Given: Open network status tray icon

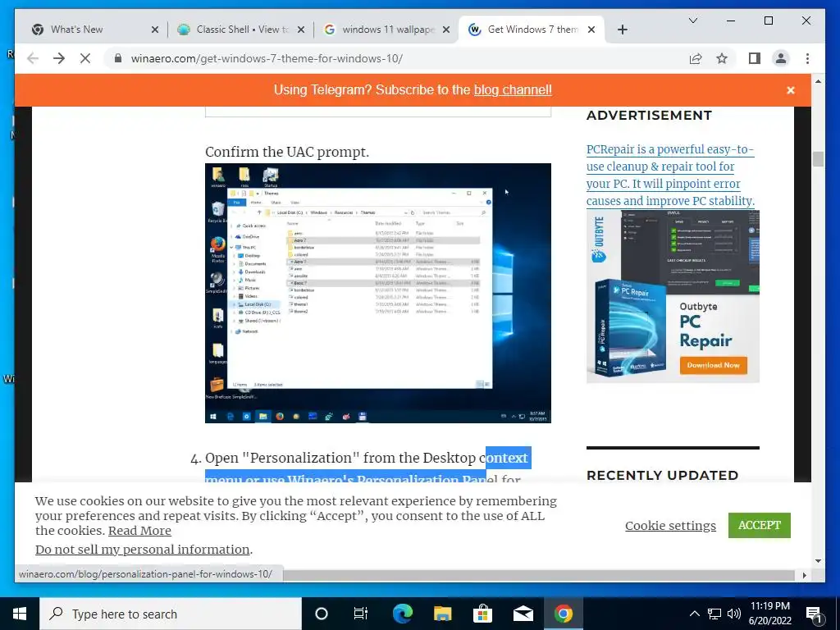Looking at the screenshot, I should coord(714,614).
